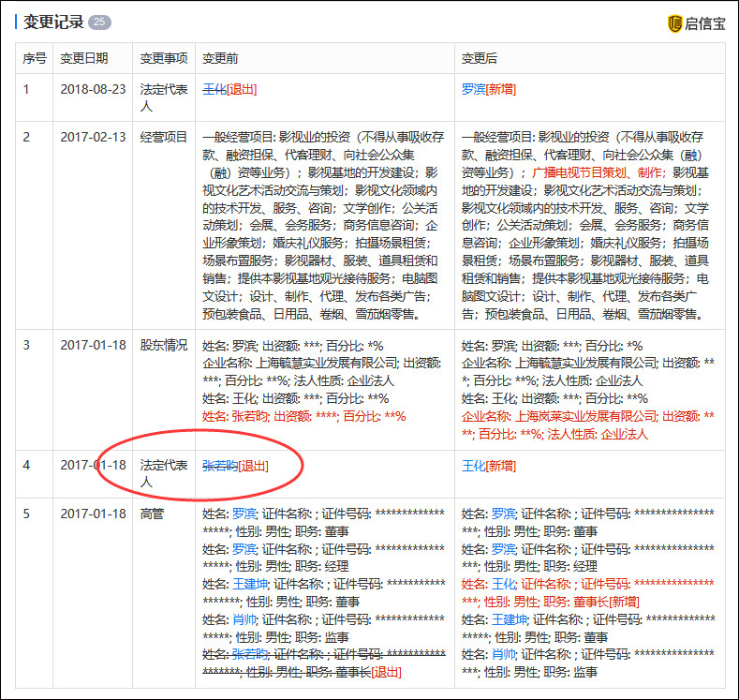The width and height of the screenshot is (739, 700).
Task: Open the 王化 link marked 退出 in row 1
Action: pos(214,89)
